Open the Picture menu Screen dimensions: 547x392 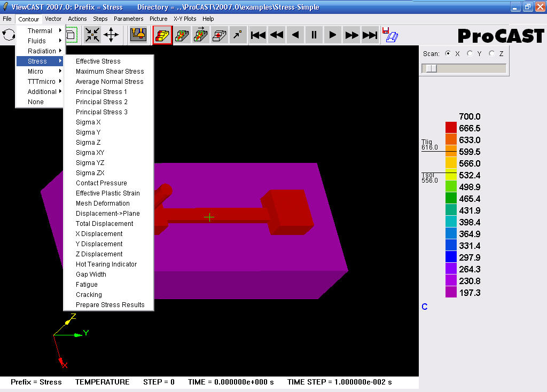(158, 19)
